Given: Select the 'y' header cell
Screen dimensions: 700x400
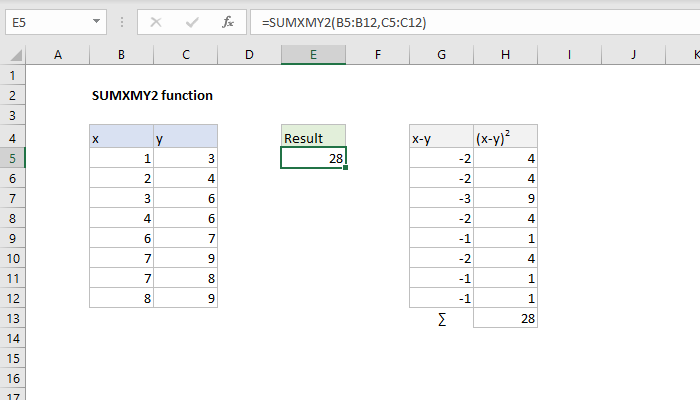Looking at the screenshot, I should coord(186,136).
